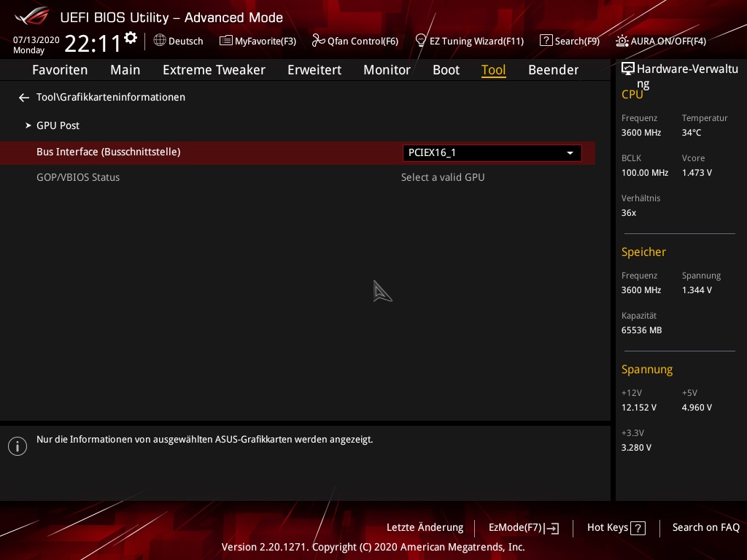Click the Hardware-Verwaltung monitor icon

(628, 69)
